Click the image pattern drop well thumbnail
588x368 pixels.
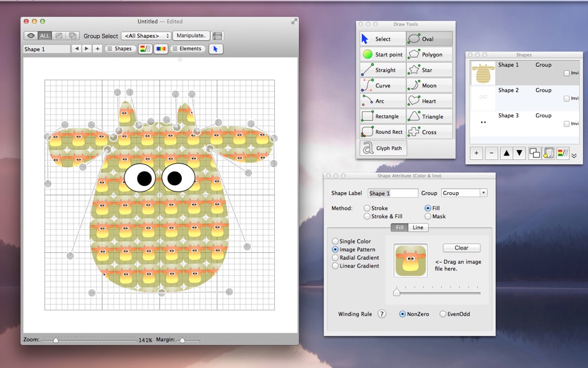[x=410, y=261]
